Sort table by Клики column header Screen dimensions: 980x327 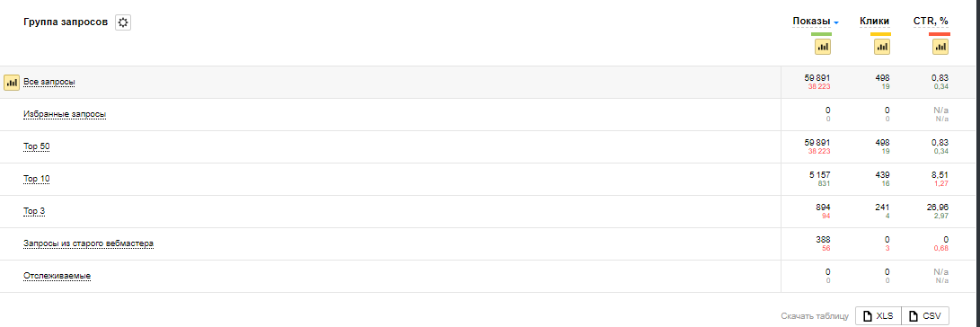pos(874,22)
